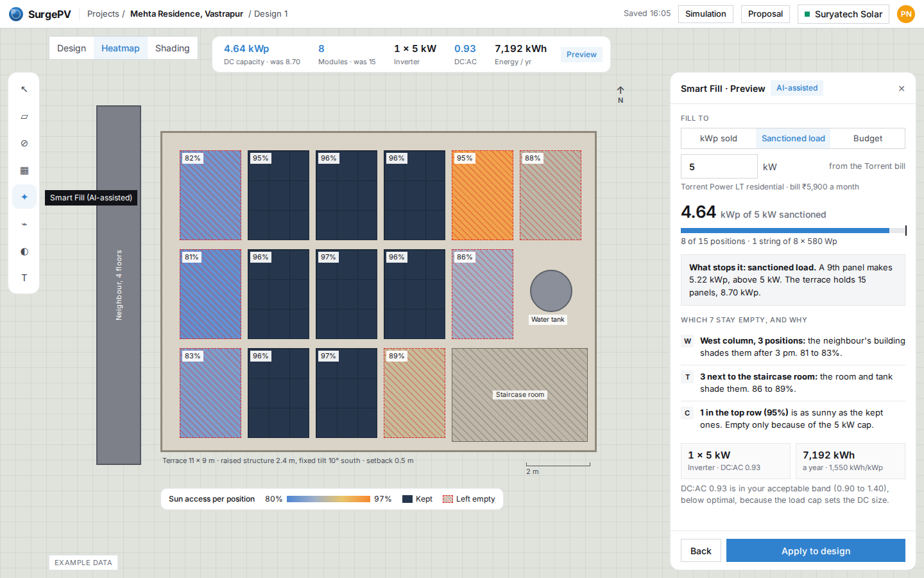Open Mehta Residence, Vastrapur breadcrumb
Viewport: 924px width, 578px height.
[187, 14]
